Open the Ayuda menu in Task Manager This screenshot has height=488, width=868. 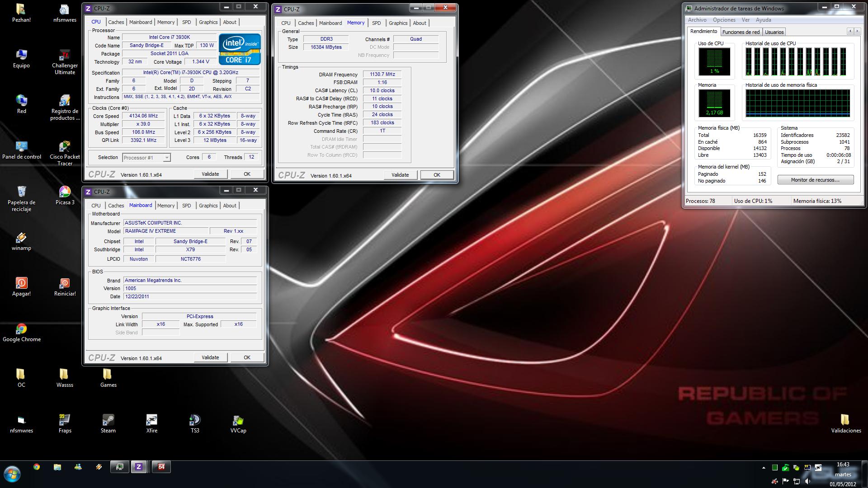(x=763, y=20)
